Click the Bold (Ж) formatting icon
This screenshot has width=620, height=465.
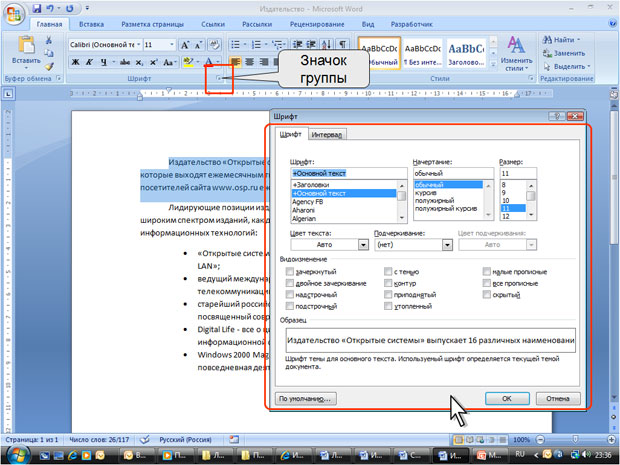coord(75,62)
